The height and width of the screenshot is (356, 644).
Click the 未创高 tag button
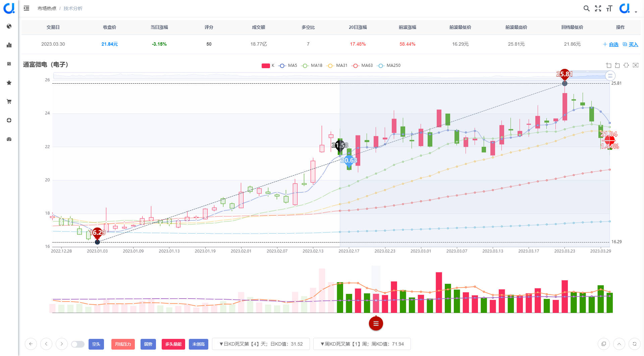199,344
